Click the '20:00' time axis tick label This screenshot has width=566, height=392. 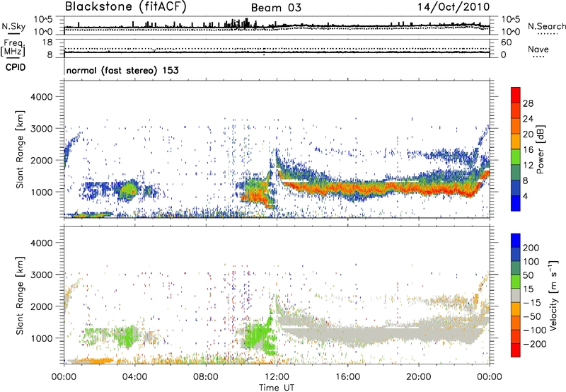(x=418, y=377)
